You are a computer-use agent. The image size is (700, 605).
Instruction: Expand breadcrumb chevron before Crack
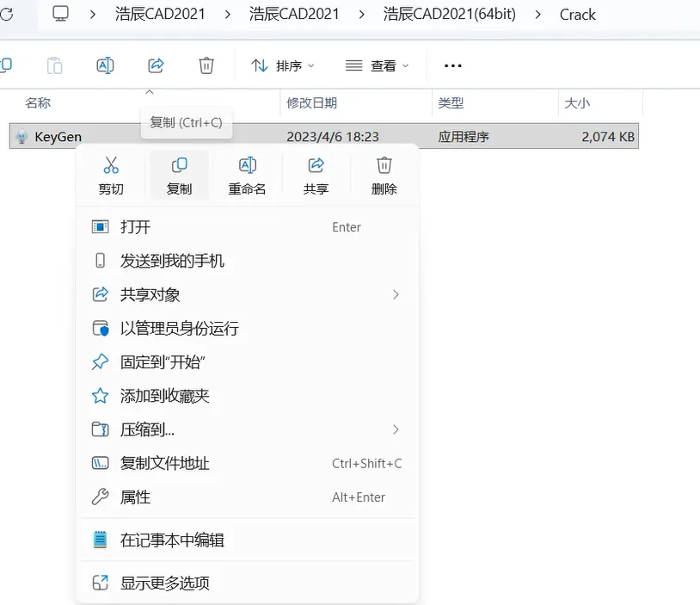[538, 15]
